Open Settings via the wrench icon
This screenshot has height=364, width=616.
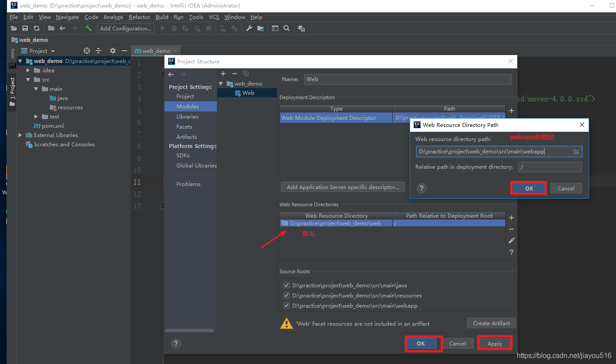249,28
